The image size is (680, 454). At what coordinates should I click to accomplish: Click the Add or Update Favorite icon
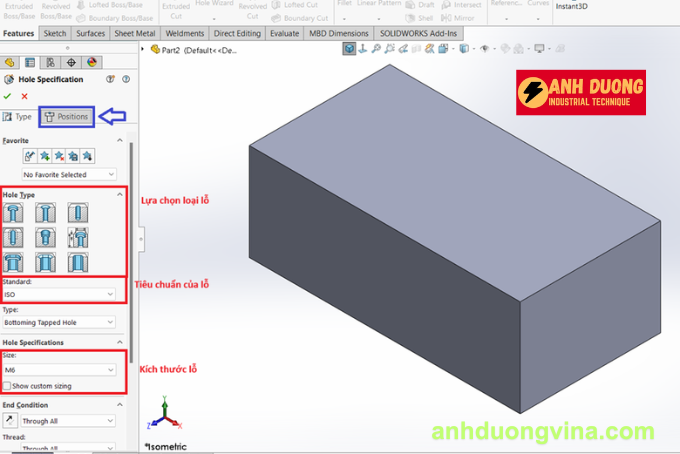[44, 156]
